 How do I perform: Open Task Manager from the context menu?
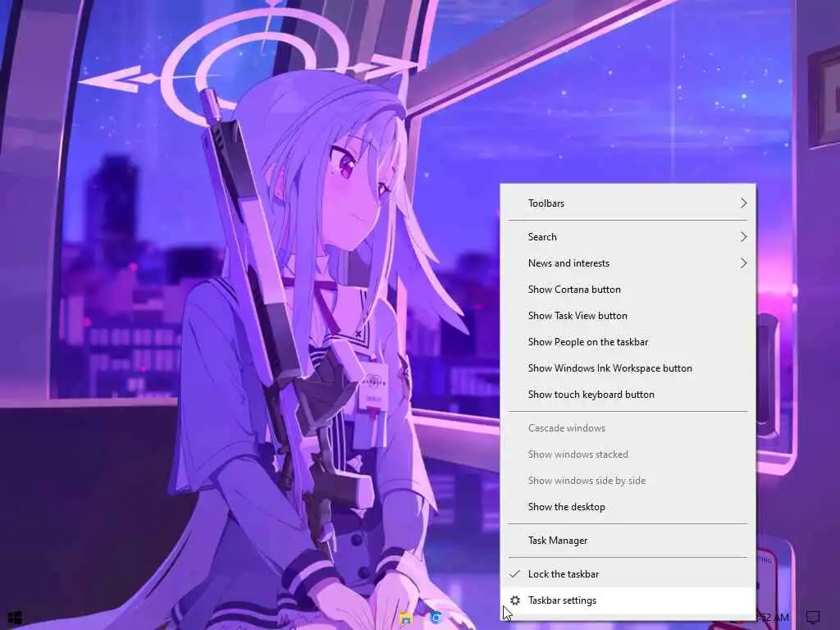click(x=628, y=541)
